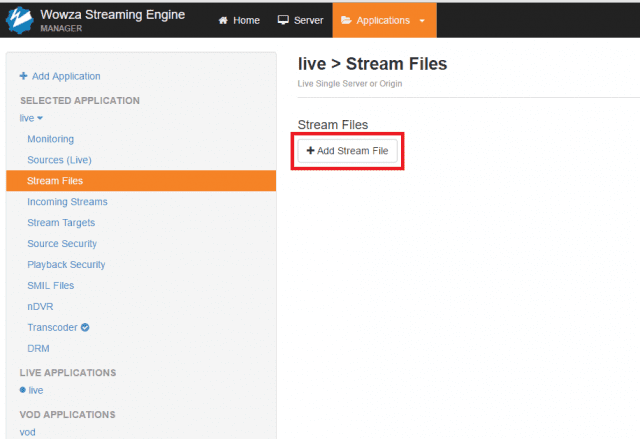Expand the selected application 'live' dropdown
640x439 pixels.
coord(31,118)
